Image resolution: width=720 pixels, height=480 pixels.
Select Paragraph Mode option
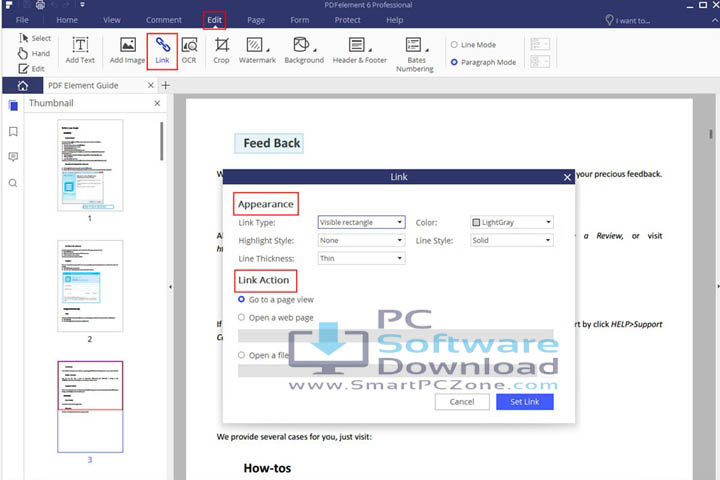[483, 62]
